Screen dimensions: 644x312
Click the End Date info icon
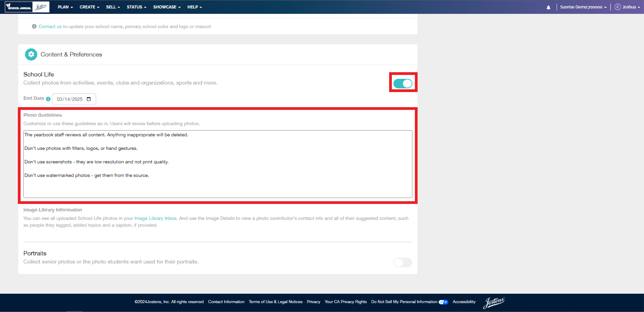pyautogui.click(x=48, y=99)
